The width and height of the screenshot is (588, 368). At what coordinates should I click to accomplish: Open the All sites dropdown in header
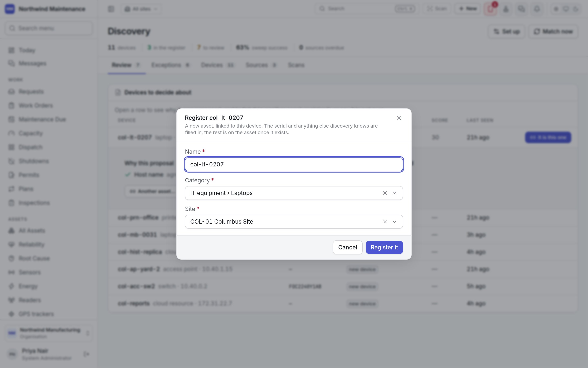tap(141, 9)
